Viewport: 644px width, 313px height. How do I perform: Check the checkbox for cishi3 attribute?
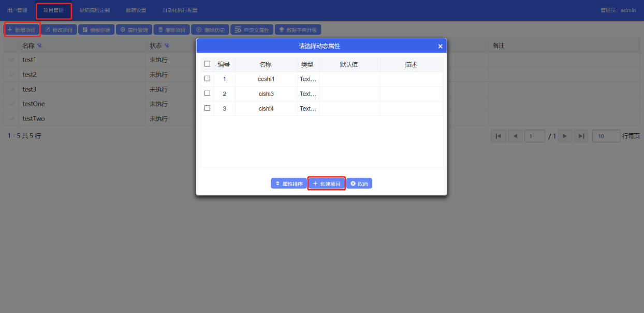point(207,93)
